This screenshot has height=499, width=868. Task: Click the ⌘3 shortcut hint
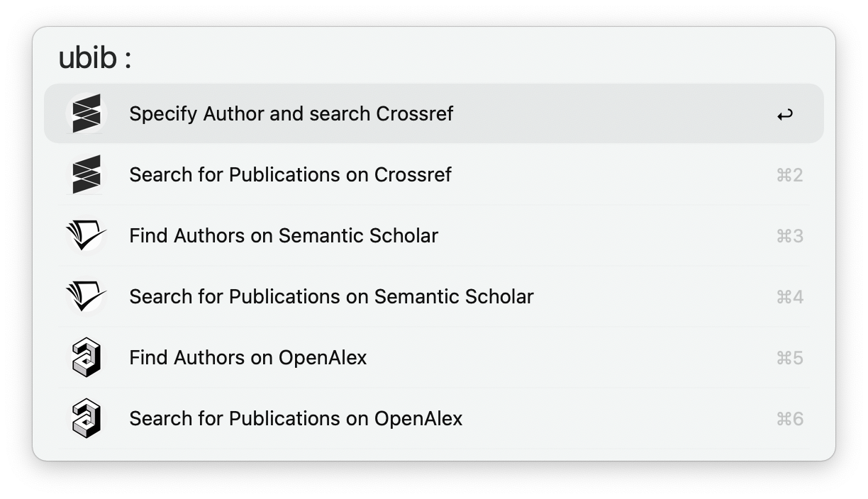[x=789, y=236]
